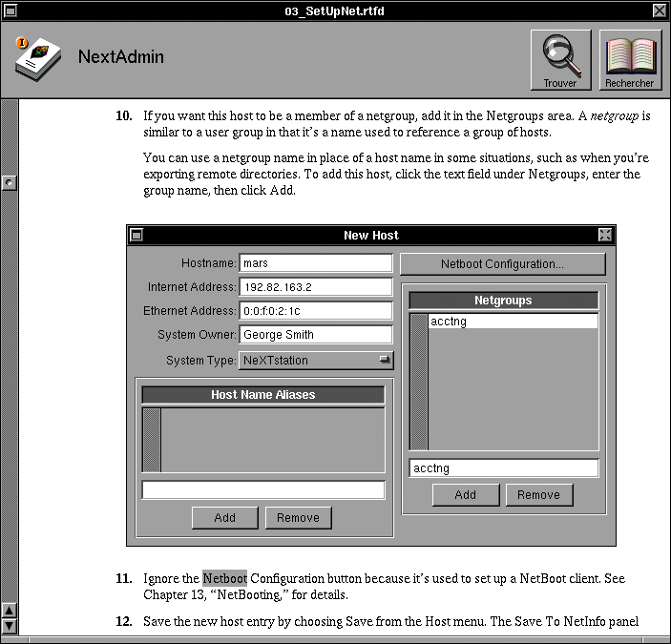Click the Rechercher open book button
Image resolution: width=671 pixels, height=644 pixels.
630,60
